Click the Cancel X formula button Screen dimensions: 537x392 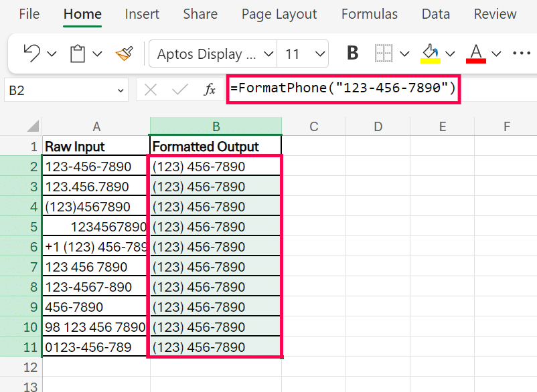click(x=151, y=90)
